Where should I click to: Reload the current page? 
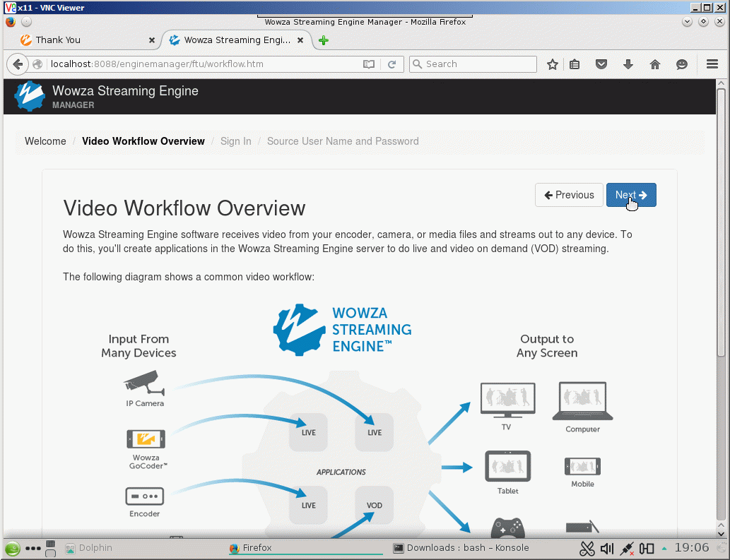click(x=392, y=64)
